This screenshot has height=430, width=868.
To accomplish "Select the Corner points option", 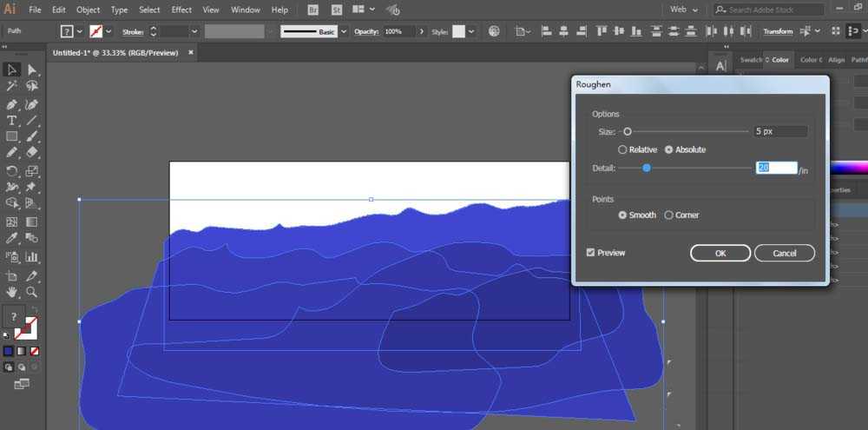I will pyautogui.click(x=668, y=215).
